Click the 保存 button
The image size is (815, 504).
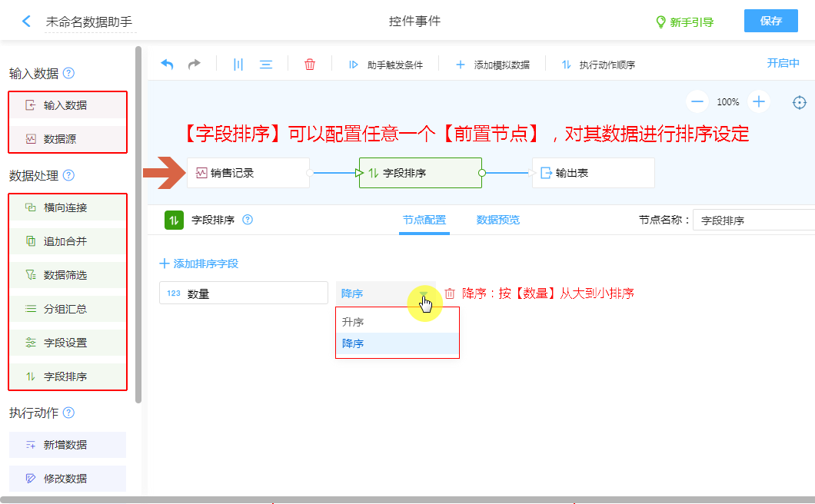tap(770, 22)
